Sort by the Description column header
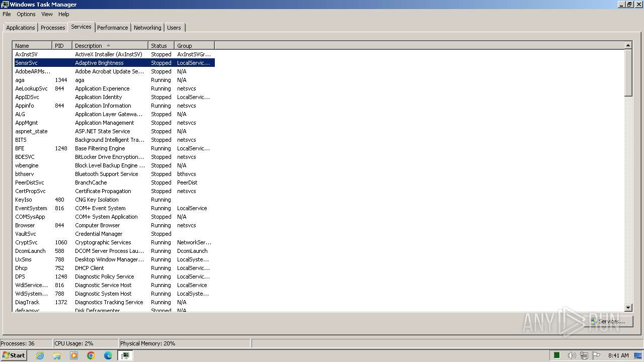This screenshot has width=644, height=362. (x=110, y=45)
